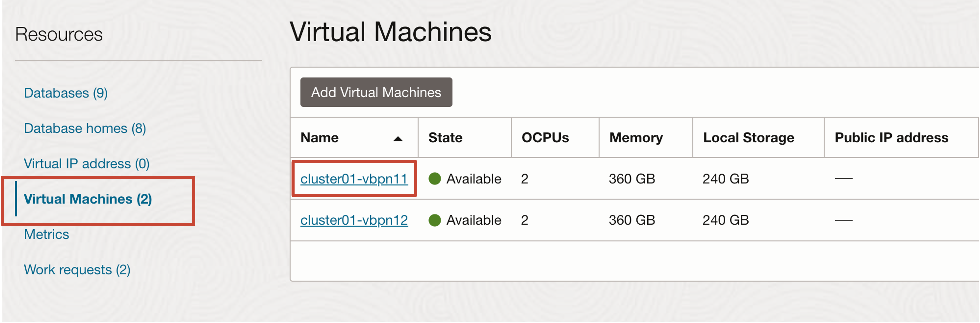Click the Public IP address column header

pos(891,138)
